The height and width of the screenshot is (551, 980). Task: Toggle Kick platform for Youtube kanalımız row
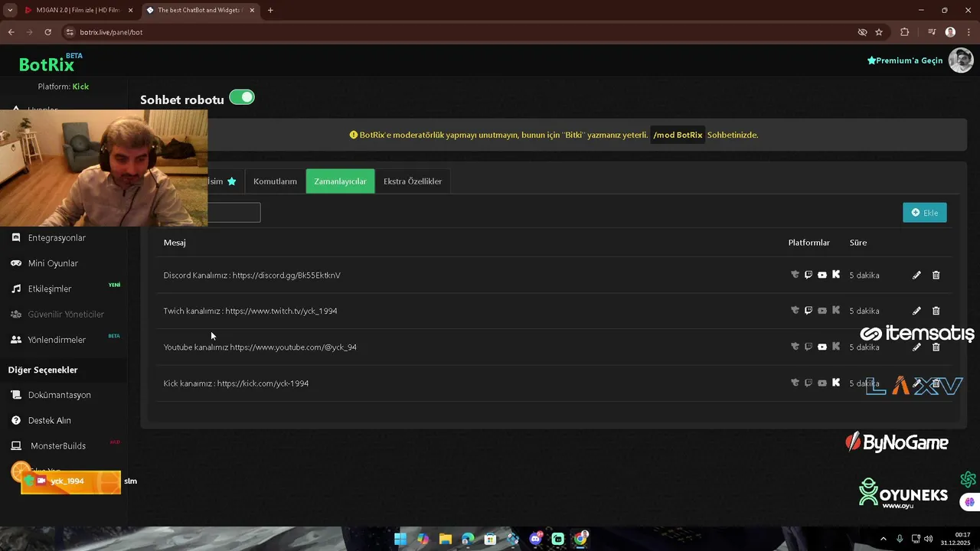[836, 347]
